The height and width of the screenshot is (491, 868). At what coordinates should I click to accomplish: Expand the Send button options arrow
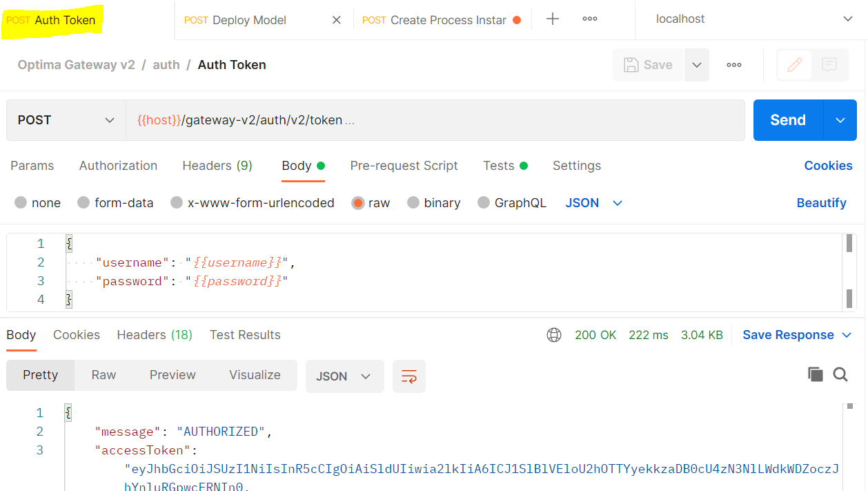tap(840, 120)
